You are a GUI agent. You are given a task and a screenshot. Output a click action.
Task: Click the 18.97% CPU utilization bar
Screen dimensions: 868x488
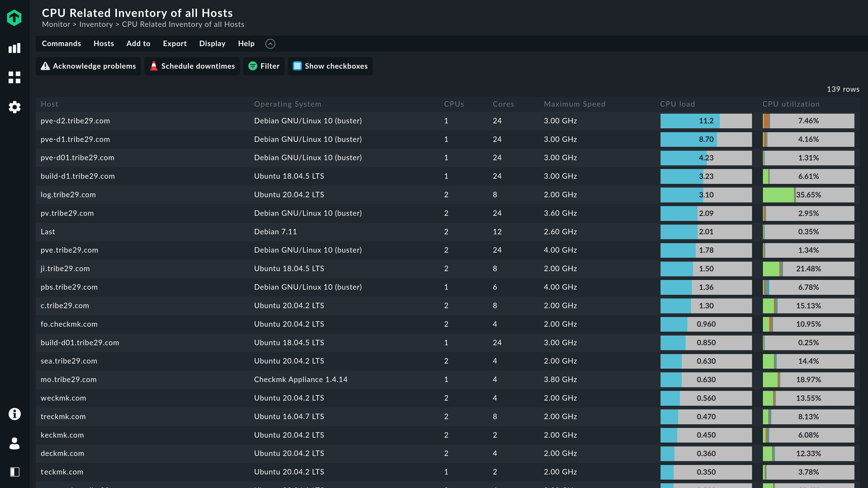coord(808,380)
